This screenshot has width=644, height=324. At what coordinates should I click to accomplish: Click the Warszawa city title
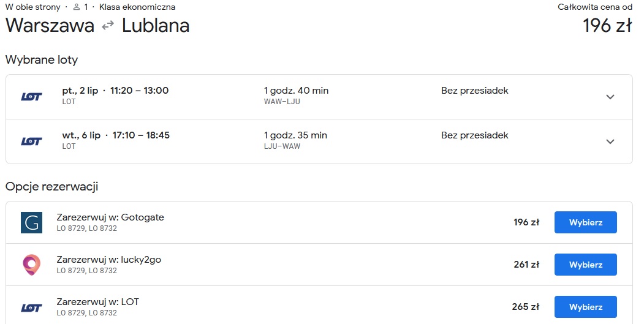click(50, 26)
